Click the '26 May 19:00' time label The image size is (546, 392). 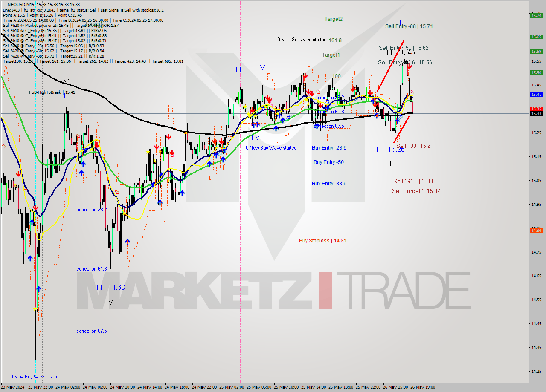click(x=422, y=387)
